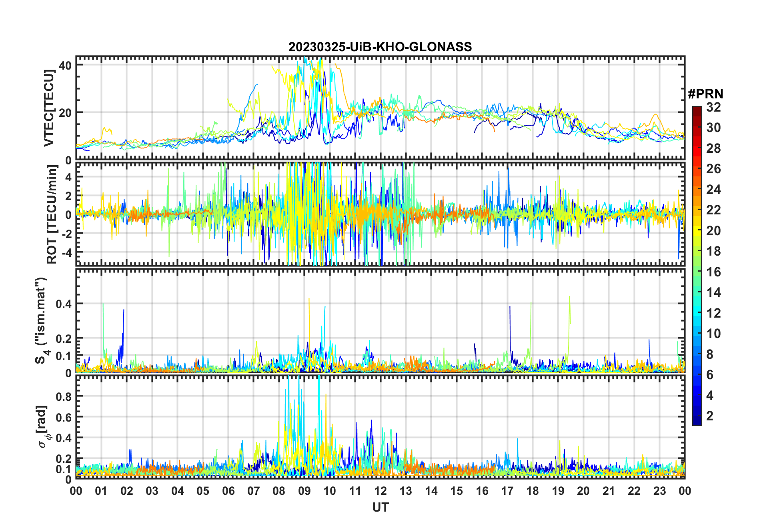Click the VTEC[TECU] axis label
Image resolution: width=761 pixels, height=532 pixels.
tap(49, 108)
